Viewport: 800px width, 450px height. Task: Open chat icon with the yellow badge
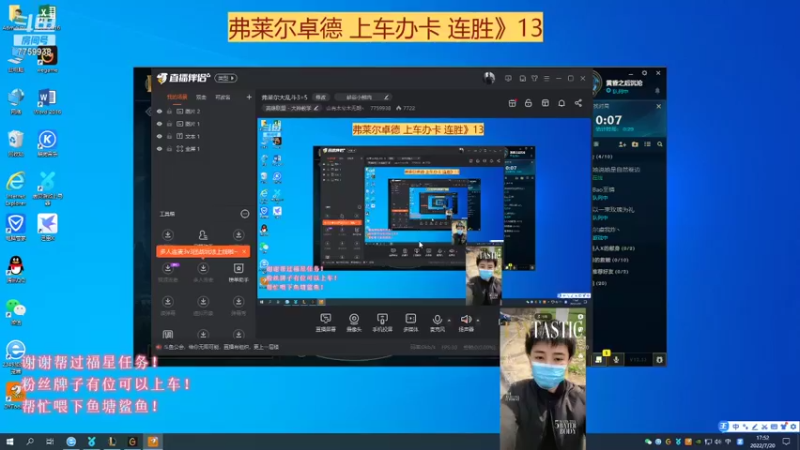click(600, 359)
